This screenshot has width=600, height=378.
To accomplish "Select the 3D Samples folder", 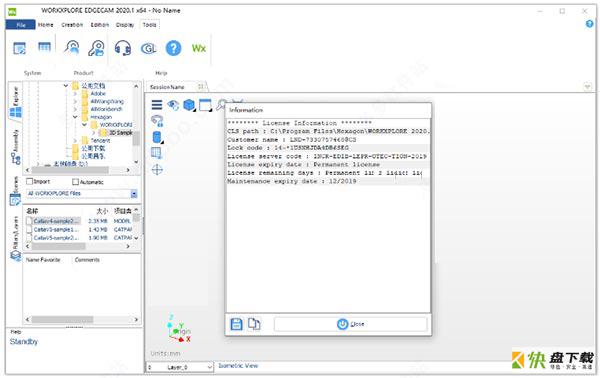I will click(120, 133).
